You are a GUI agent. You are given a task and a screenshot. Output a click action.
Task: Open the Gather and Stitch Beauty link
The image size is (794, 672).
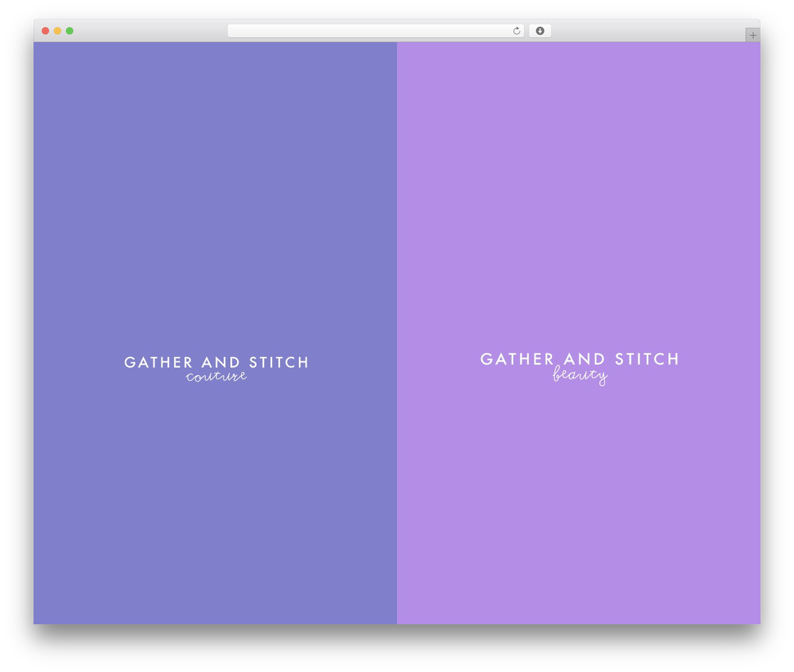click(579, 368)
